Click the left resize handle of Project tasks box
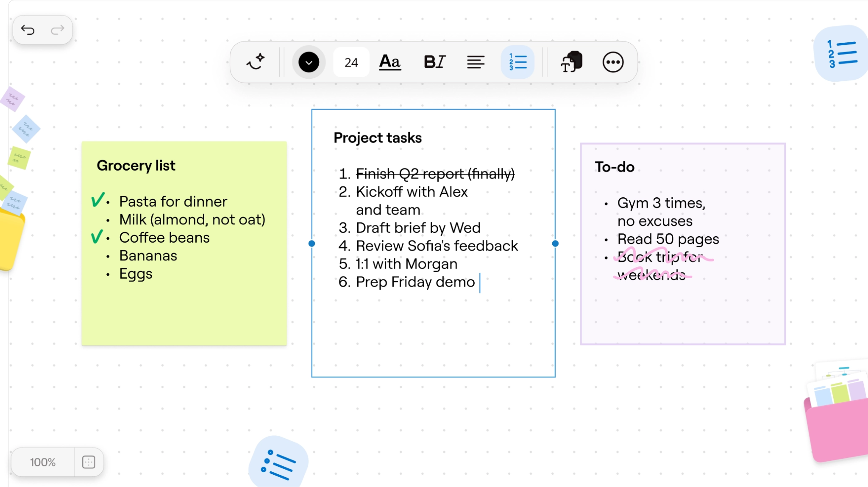The height and width of the screenshot is (487, 868). [x=312, y=243]
